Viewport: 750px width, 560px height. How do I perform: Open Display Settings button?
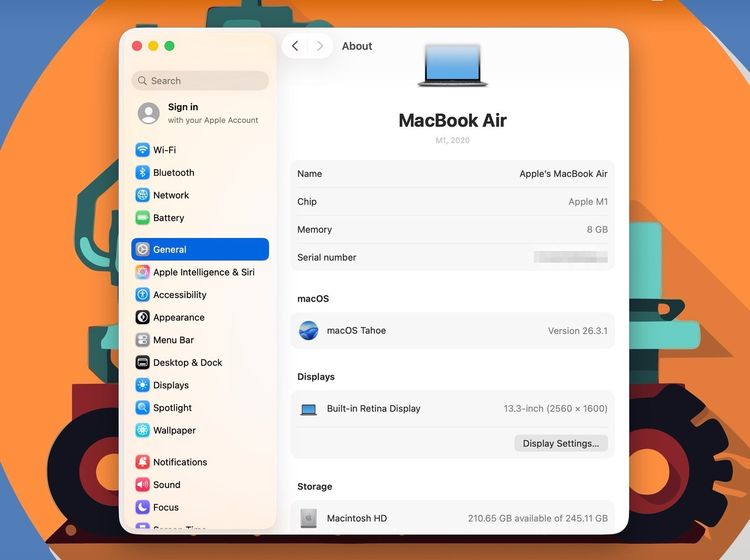tap(561, 443)
